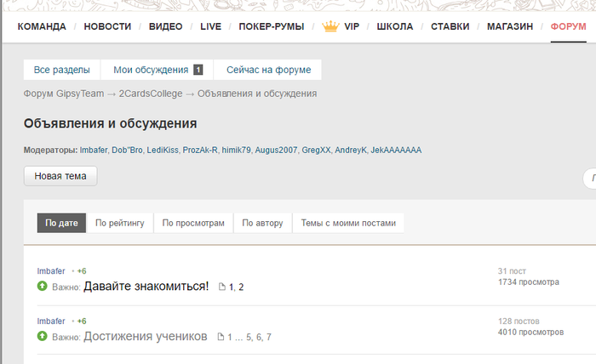Click the 1734 просмотра count
Image resolution: width=596 pixels, height=364 pixels.
[529, 282]
